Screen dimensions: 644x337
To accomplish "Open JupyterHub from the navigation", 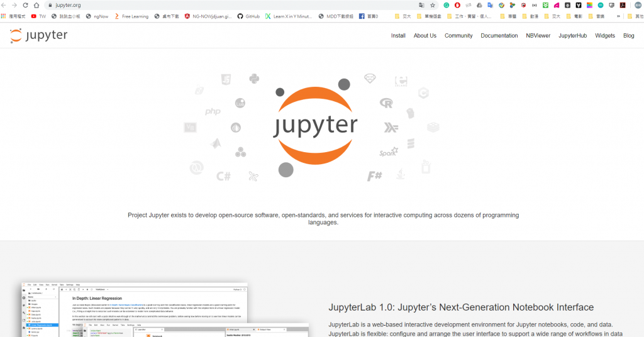I will (572, 36).
